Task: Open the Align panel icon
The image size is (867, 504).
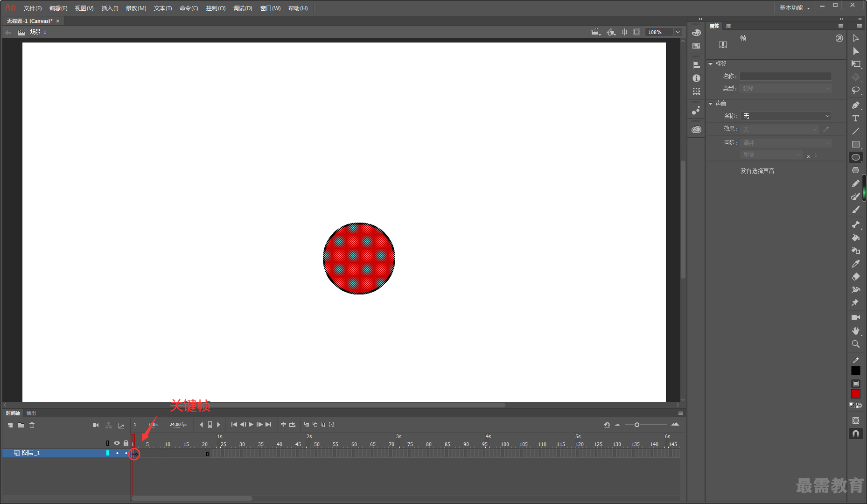Action: [696, 65]
